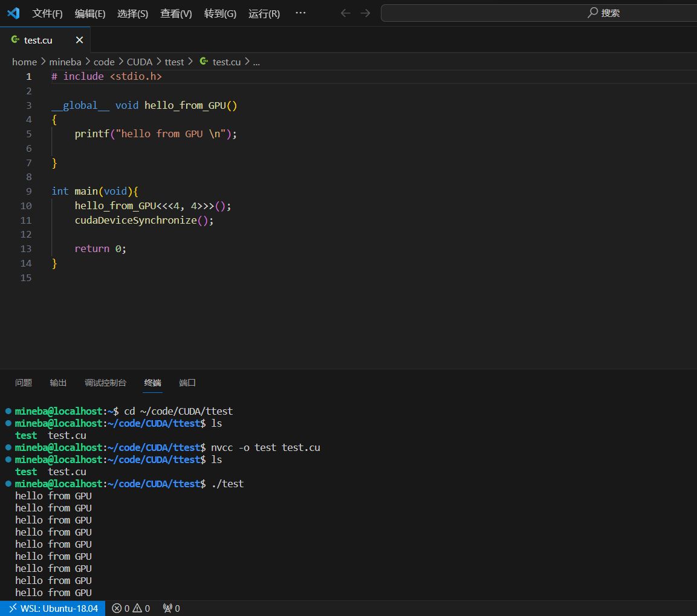
Task: Click 'code' in the breadcrumb
Action: [x=104, y=62]
